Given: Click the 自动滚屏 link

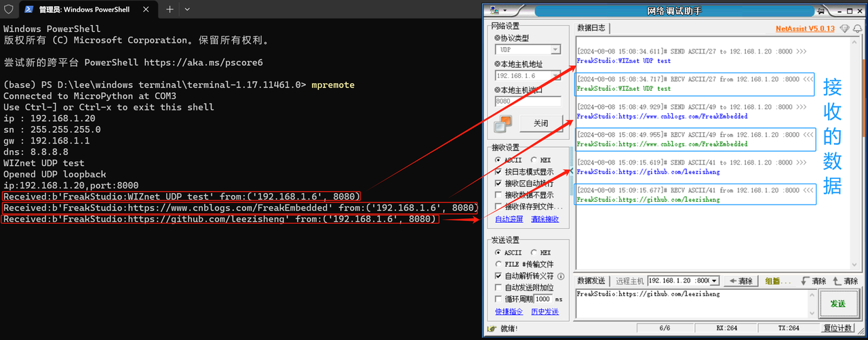Looking at the screenshot, I should [x=509, y=219].
